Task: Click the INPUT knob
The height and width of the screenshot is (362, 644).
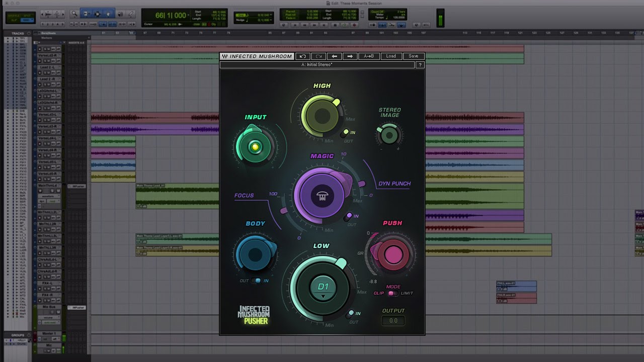Action: point(255,146)
